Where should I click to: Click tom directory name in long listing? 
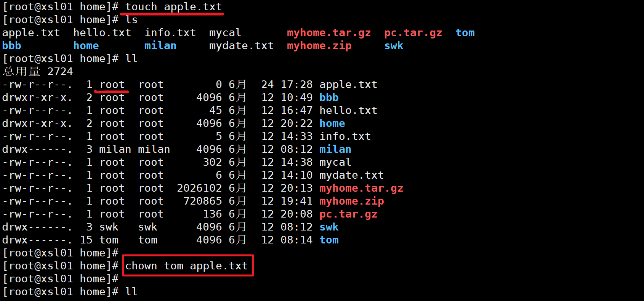click(329, 240)
